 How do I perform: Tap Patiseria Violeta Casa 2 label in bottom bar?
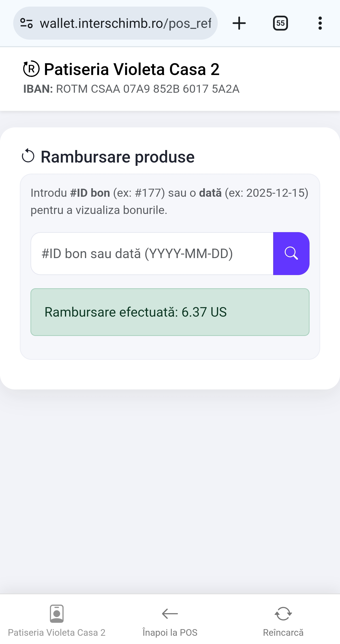[x=56, y=632]
